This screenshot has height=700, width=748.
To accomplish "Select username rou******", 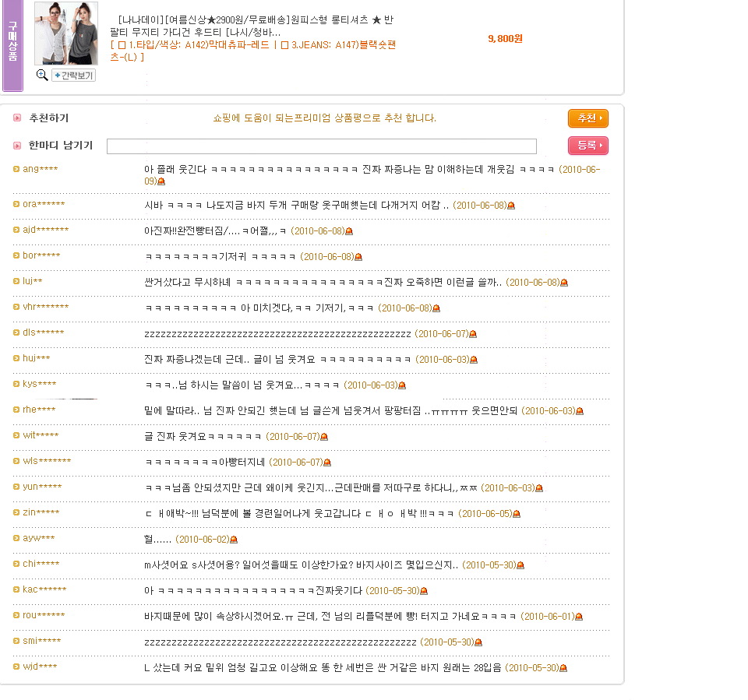I will [44, 616].
